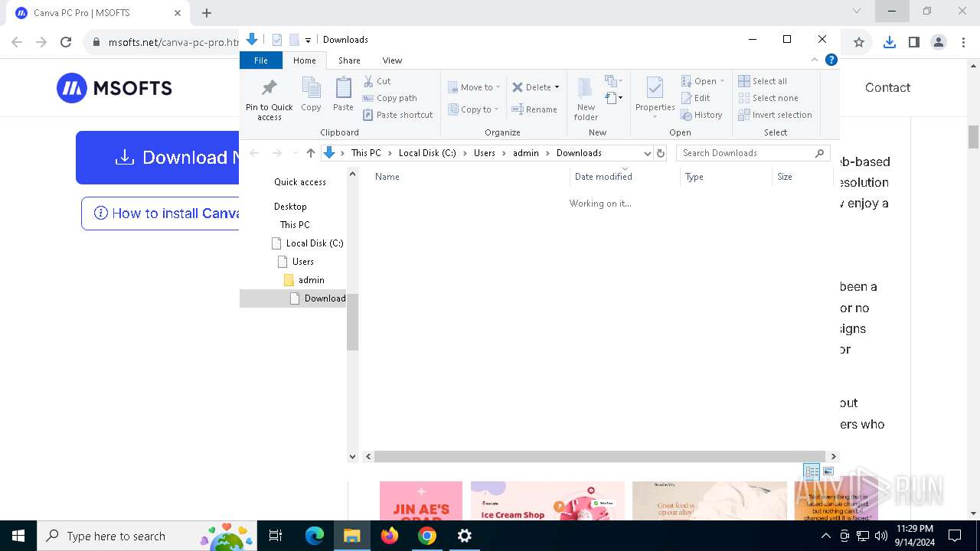Click New folder icon in Quick Access Toolbar
The width and height of the screenshot is (980, 551).
coord(294,40)
